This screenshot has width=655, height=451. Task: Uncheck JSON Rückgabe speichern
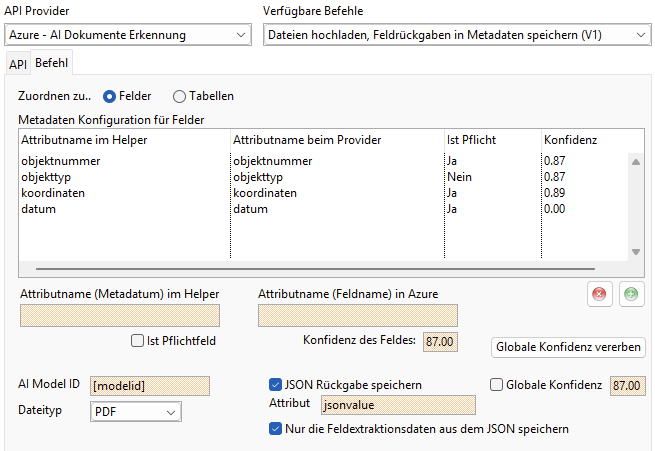point(276,384)
